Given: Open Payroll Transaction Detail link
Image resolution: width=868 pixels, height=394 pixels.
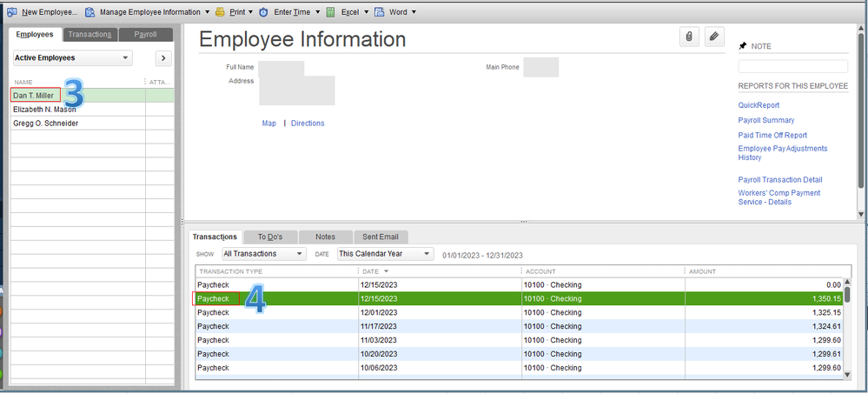Looking at the screenshot, I should click(x=780, y=179).
